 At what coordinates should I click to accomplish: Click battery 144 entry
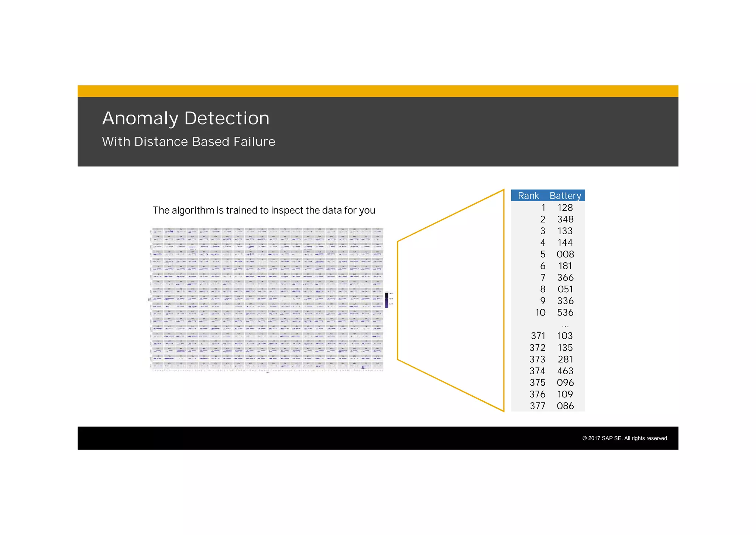565,243
